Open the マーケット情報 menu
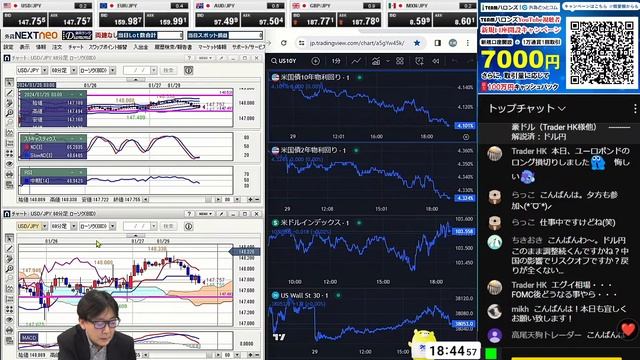Screen dimensions: 640x360 [x=212, y=47]
